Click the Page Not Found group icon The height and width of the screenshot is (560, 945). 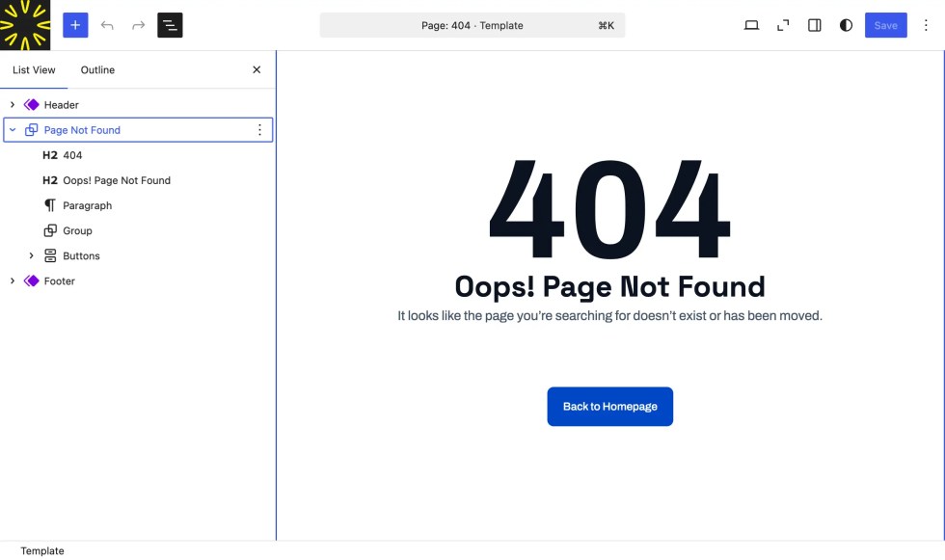tap(31, 130)
